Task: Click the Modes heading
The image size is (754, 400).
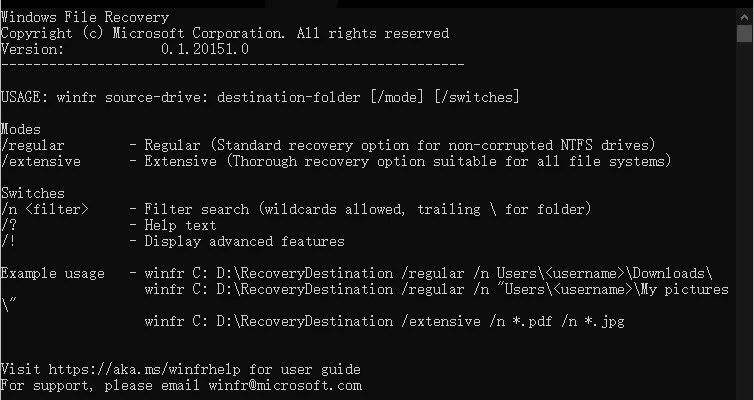Action: [x=20, y=129]
